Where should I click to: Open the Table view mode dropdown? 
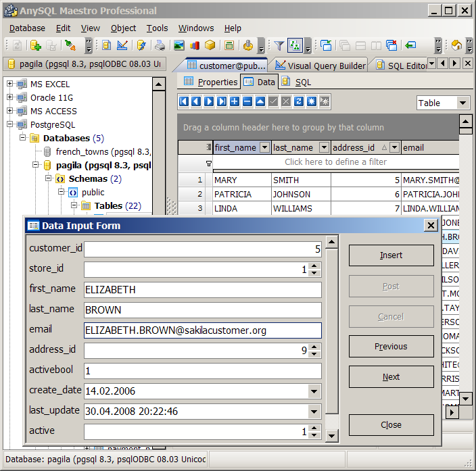pyautogui.click(x=462, y=103)
